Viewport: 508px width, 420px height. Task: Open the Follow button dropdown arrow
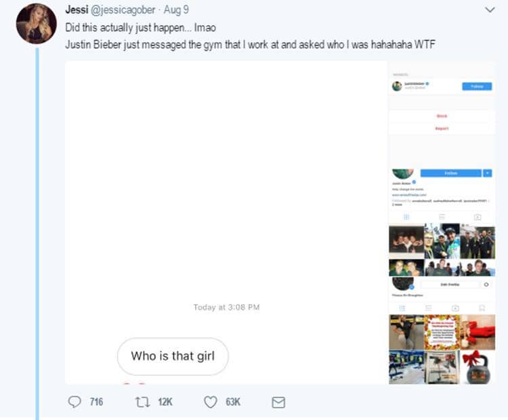tap(487, 173)
